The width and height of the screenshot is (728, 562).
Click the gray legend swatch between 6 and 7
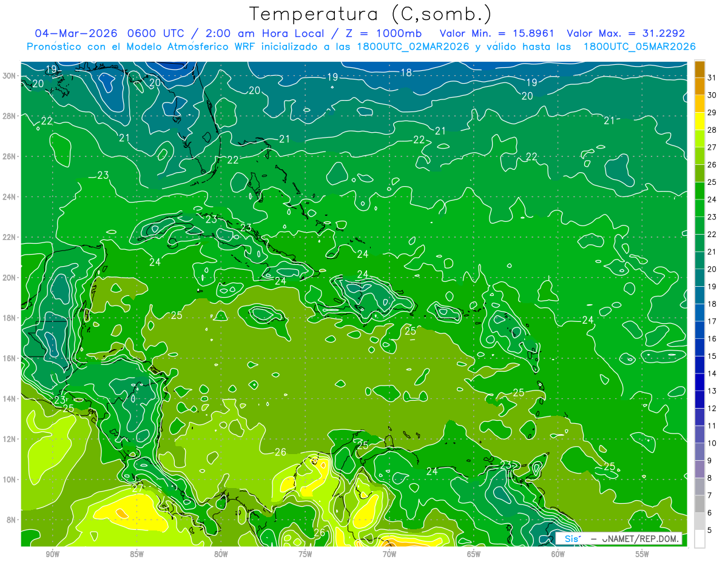click(x=699, y=504)
